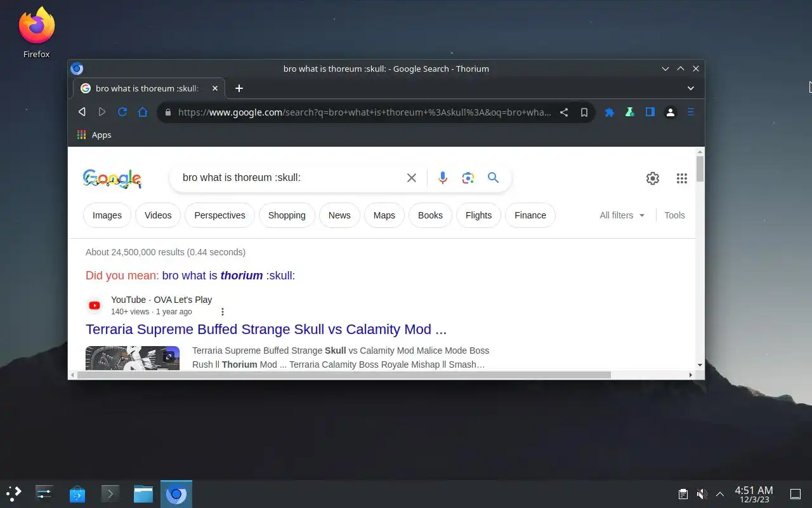Open Terraria Supreme Buffed Strange Skull result
Image resolution: width=812 pixels, height=508 pixels.
tap(266, 330)
